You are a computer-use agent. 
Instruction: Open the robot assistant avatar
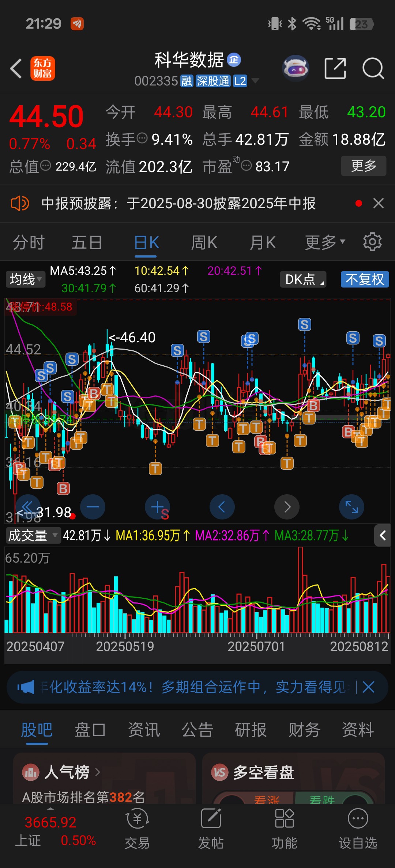[296, 68]
